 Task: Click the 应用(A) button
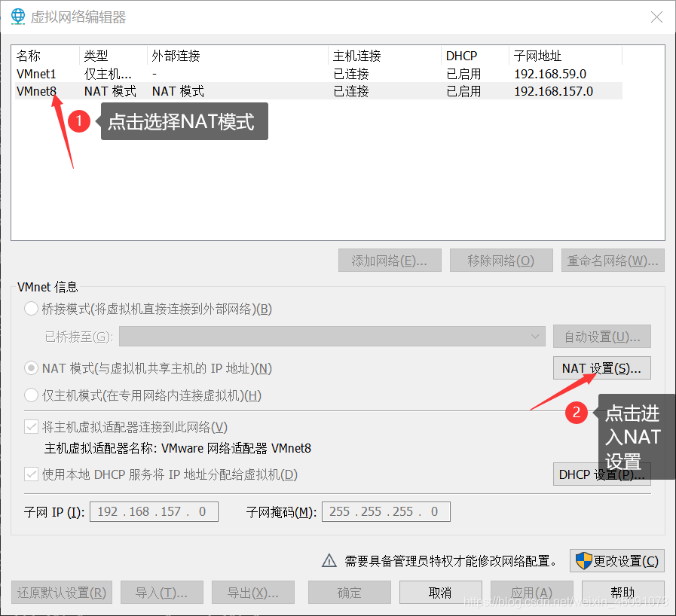click(531, 593)
